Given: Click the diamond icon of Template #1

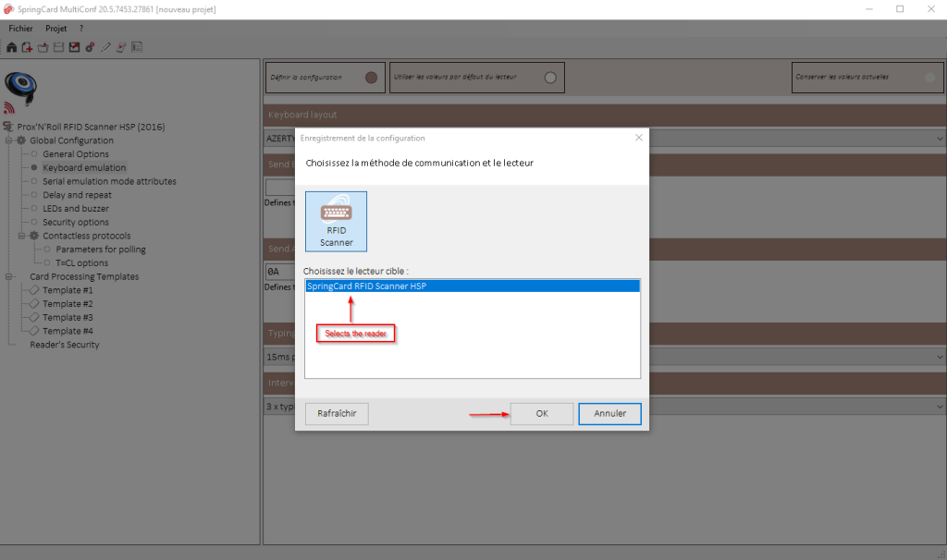Looking at the screenshot, I should 34,290.
